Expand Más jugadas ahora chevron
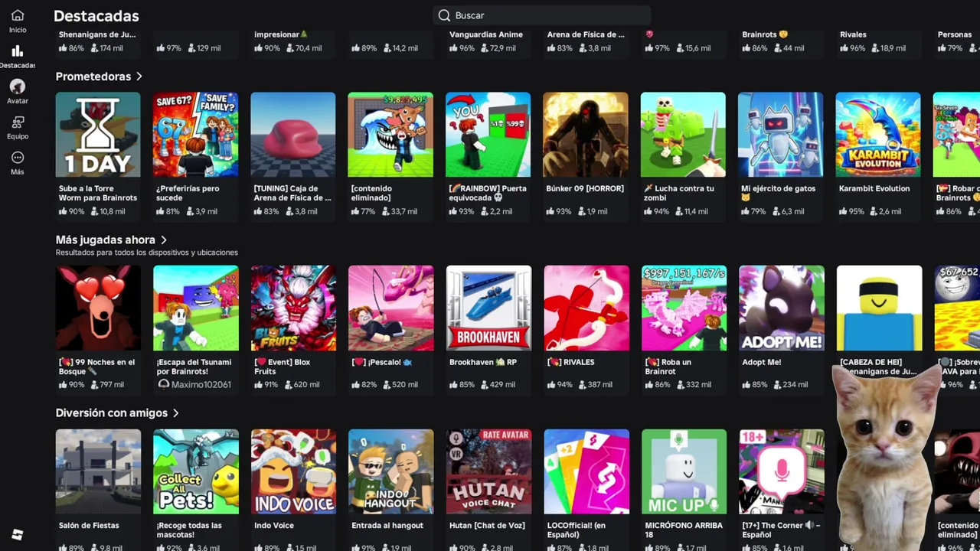Image resolution: width=980 pixels, height=551 pixels. (x=164, y=240)
